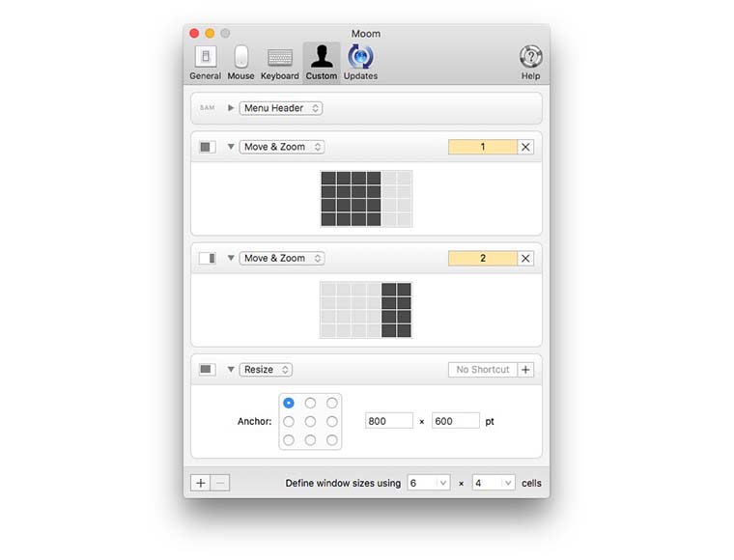Image resolution: width=734 pixels, height=560 pixels.
Task: Open the Updates pane
Action: click(x=360, y=63)
